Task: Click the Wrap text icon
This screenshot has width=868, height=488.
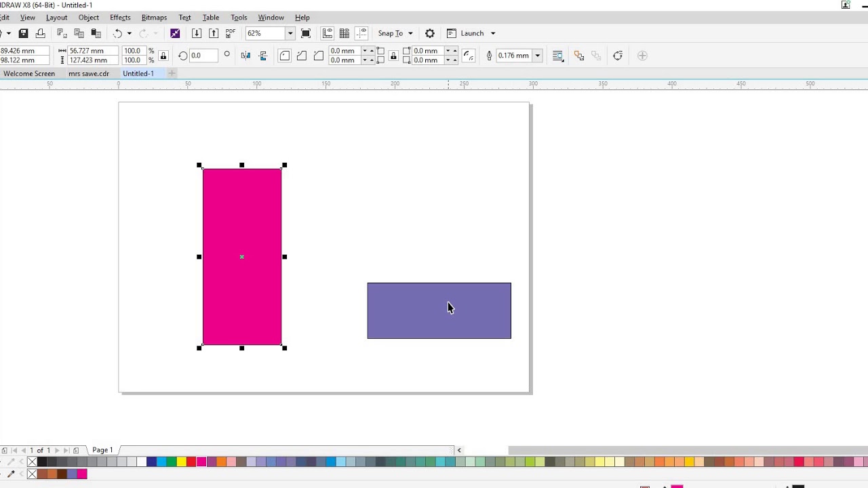Action: pos(558,56)
